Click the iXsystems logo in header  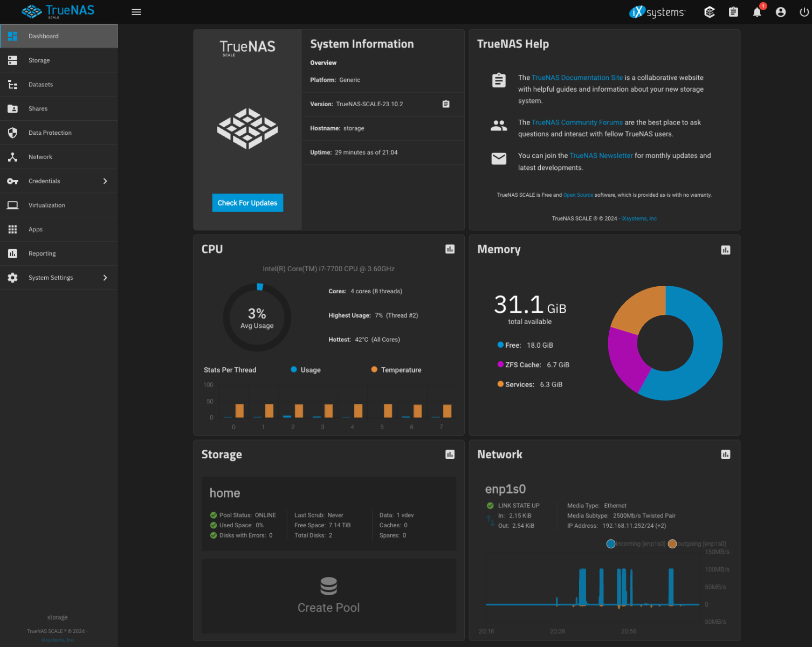[x=657, y=12]
